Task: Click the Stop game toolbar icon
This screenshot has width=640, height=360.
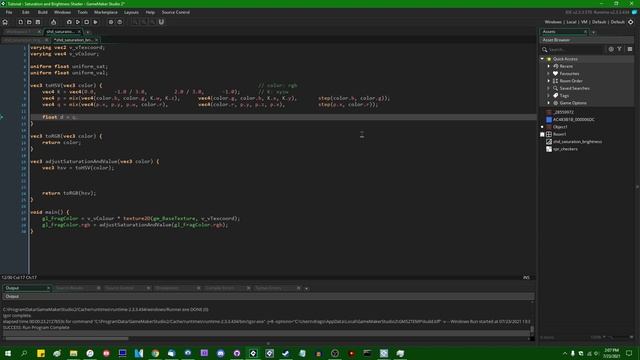Action: 87,22
